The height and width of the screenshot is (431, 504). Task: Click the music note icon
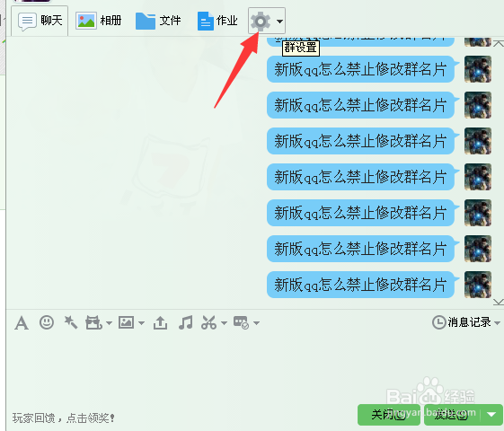(x=185, y=322)
